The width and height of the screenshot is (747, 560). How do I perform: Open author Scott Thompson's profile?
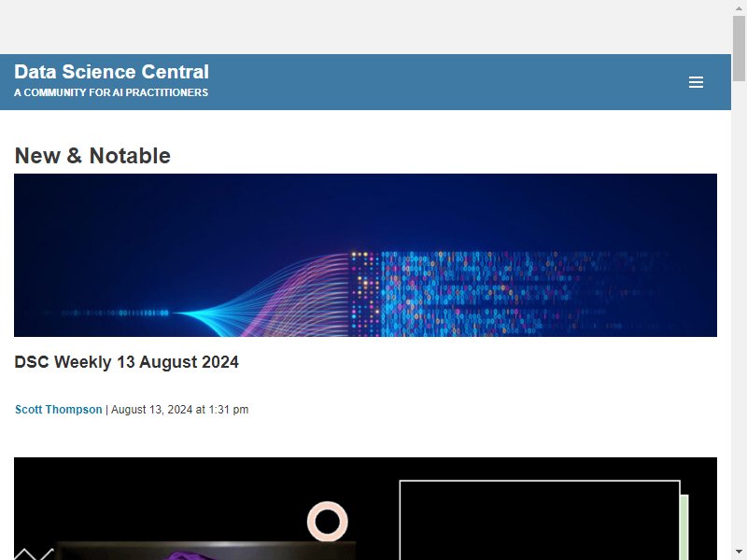click(x=59, y=410)
